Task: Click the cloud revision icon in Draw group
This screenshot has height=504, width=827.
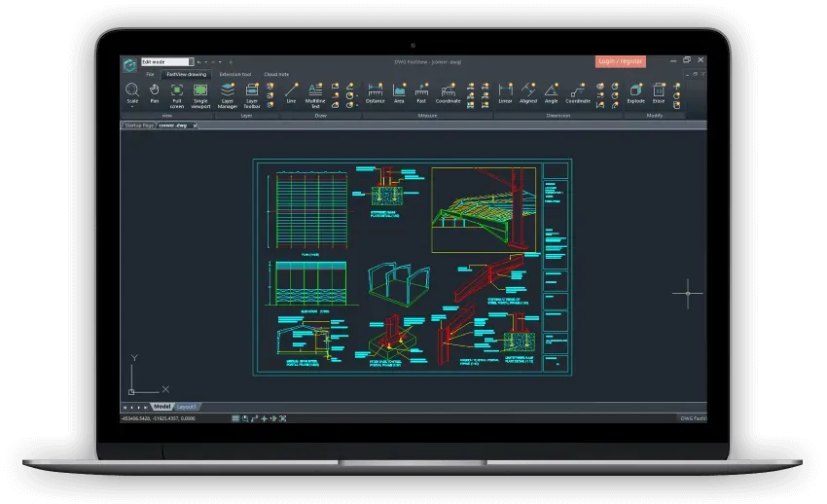Action: click(335, 105)
